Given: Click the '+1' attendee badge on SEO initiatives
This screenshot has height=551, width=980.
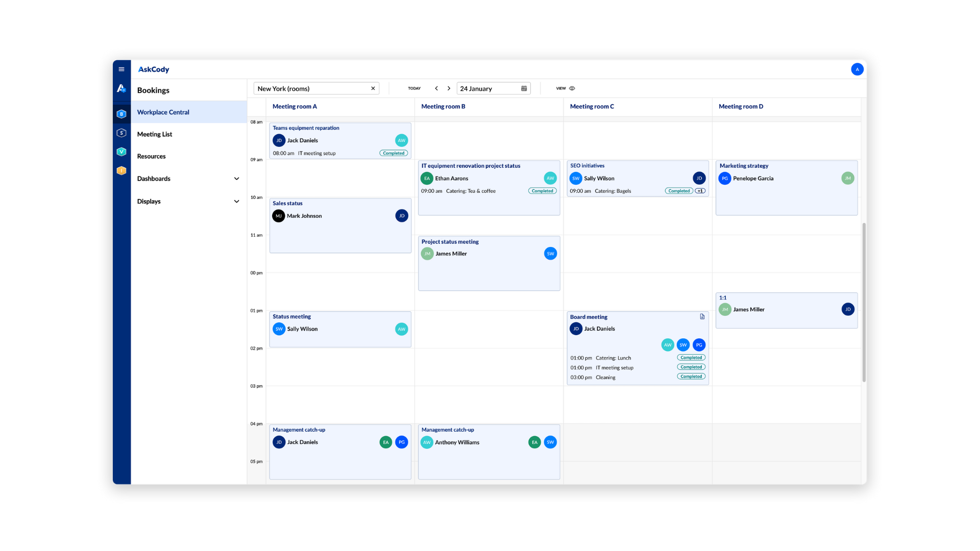Looking at the screenshot, I should pos(700,190).
